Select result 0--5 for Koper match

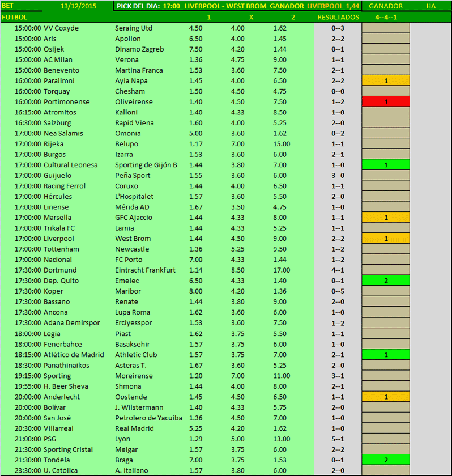pyautogui.click(x=338, y=291)
